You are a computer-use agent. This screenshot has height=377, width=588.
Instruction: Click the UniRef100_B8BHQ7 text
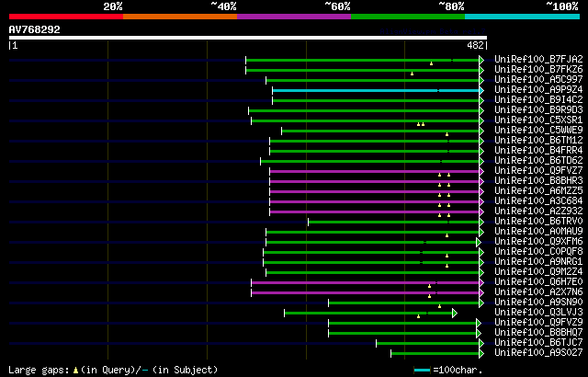click(x=538, y=333)
